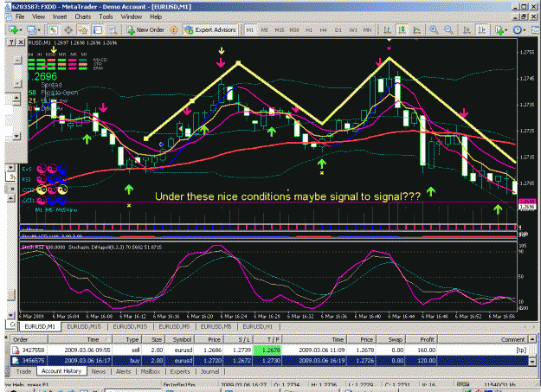Select the Bar Chart icon
The height and width of the screenshot is (392, 541).
point(387,30)
